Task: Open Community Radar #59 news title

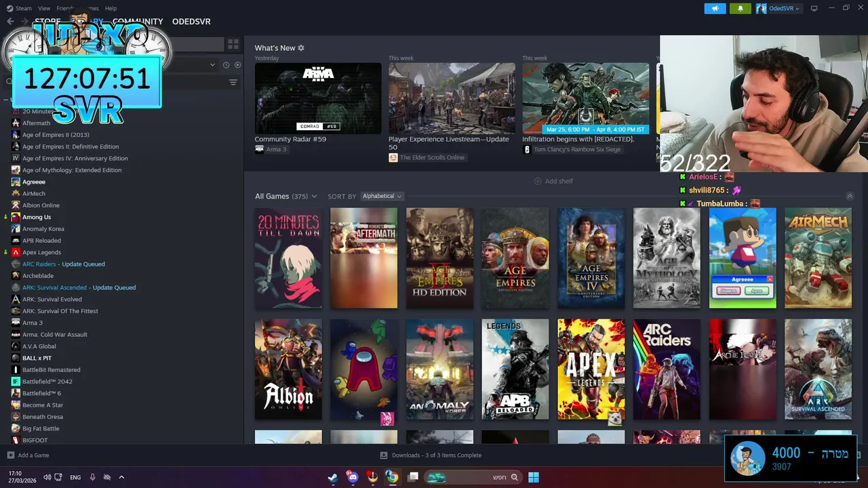Action: tap(290, 139)
